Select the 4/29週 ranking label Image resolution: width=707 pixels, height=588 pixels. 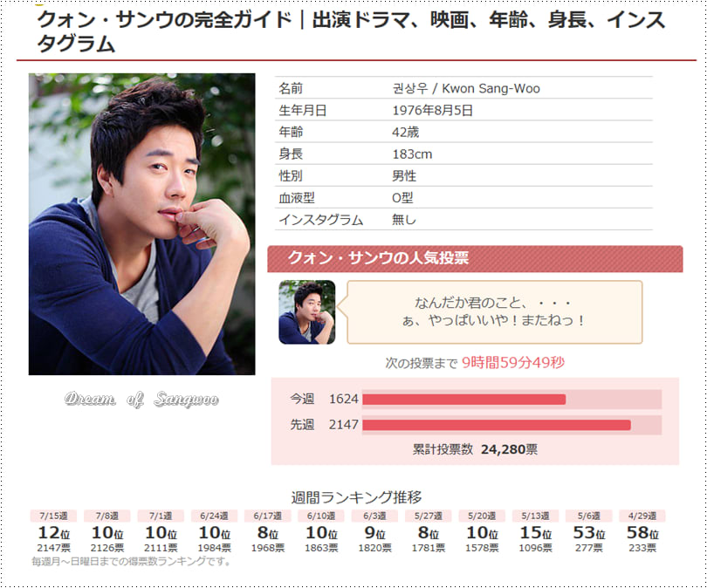click(642, 516)
